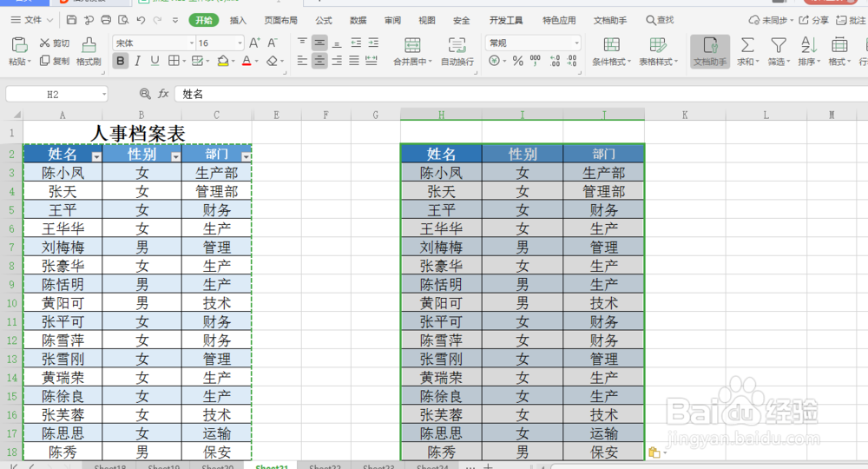Open filter dropdown on 部门 column C header

pyautogui.click(x=246, y=156)
